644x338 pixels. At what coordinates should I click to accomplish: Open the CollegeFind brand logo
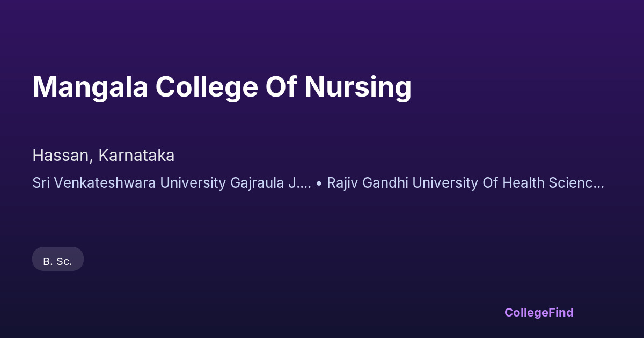[538, 312]
